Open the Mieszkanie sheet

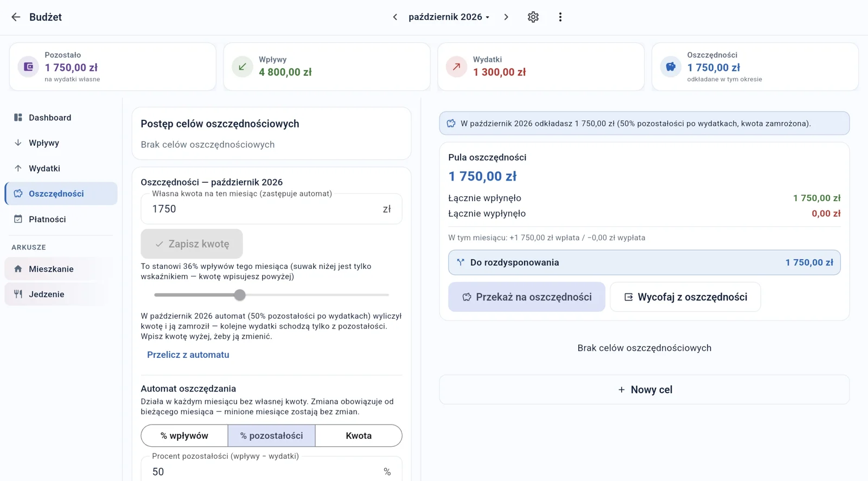click(x=61, y=269)
